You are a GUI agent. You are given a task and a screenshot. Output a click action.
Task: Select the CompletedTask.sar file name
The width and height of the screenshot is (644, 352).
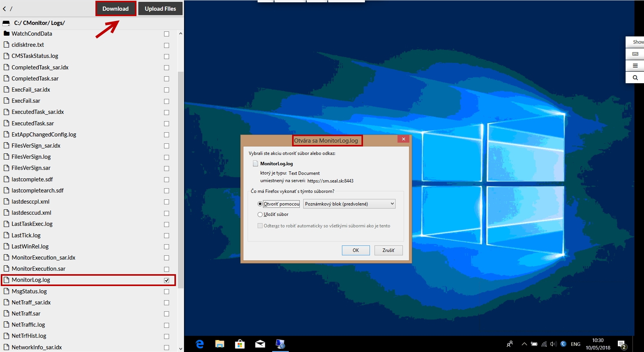[x=35, y=79]
